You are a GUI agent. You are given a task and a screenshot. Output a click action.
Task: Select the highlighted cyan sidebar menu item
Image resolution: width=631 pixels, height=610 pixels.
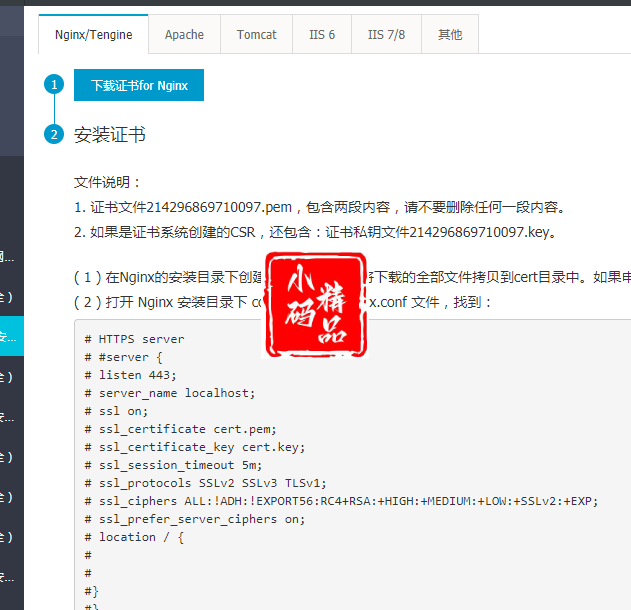tap(12, 336)
